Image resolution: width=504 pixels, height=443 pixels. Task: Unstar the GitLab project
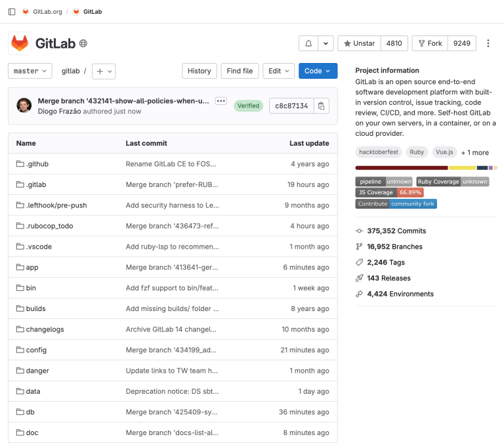(359, 43)
